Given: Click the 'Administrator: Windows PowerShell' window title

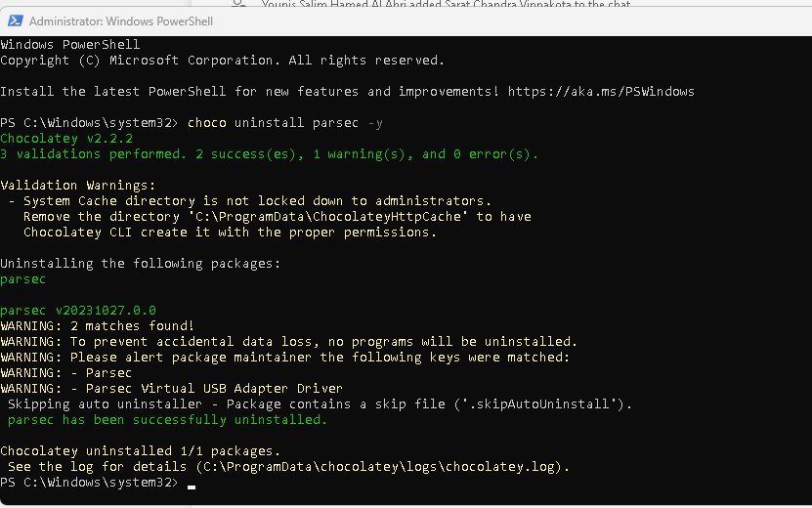Looking at the screenshot, I should 120,21.
